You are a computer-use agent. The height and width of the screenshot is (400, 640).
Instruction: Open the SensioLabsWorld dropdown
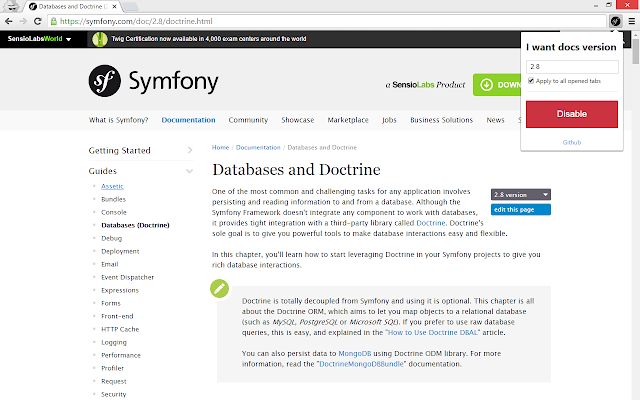(39, 39)
